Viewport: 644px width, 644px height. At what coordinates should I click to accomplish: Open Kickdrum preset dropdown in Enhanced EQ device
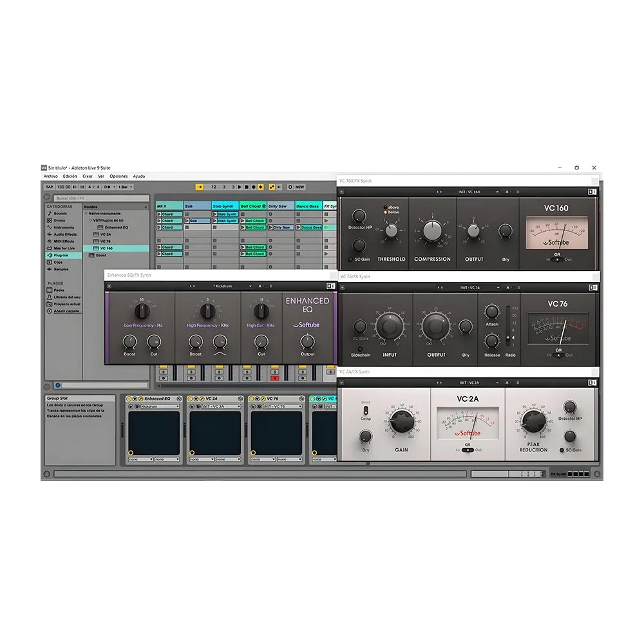click(160, 406)
